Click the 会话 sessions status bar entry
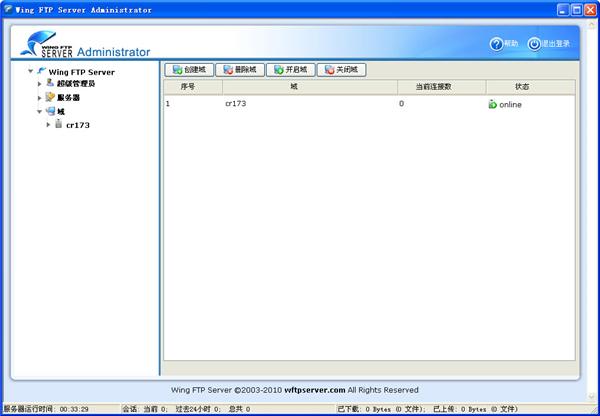This screenshot has height=416, width=600. click(x=186, y=409)
